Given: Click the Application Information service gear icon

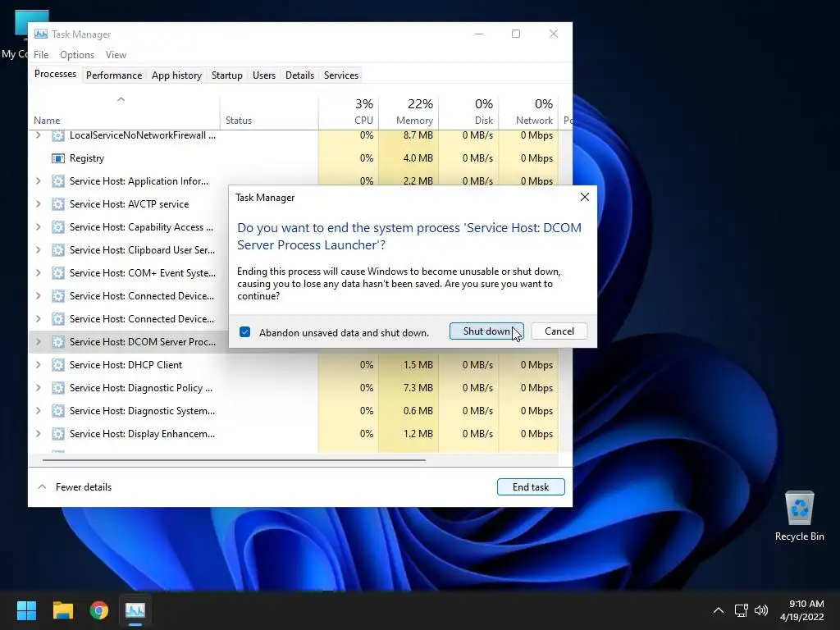Looking at the screenshot, I should [x=58, y=181].
